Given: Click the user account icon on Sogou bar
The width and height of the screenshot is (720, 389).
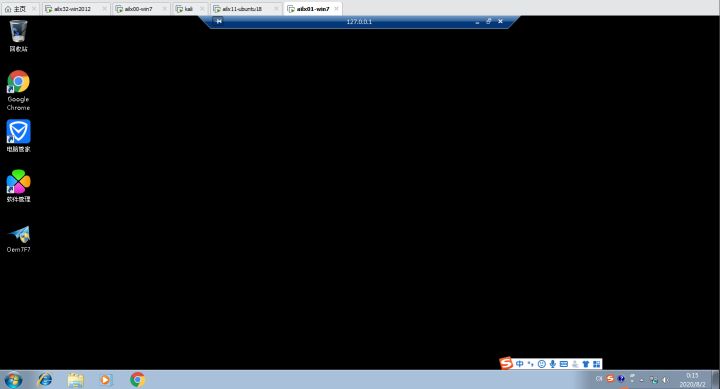Looking at the screenshot, I should click(575, 364).
